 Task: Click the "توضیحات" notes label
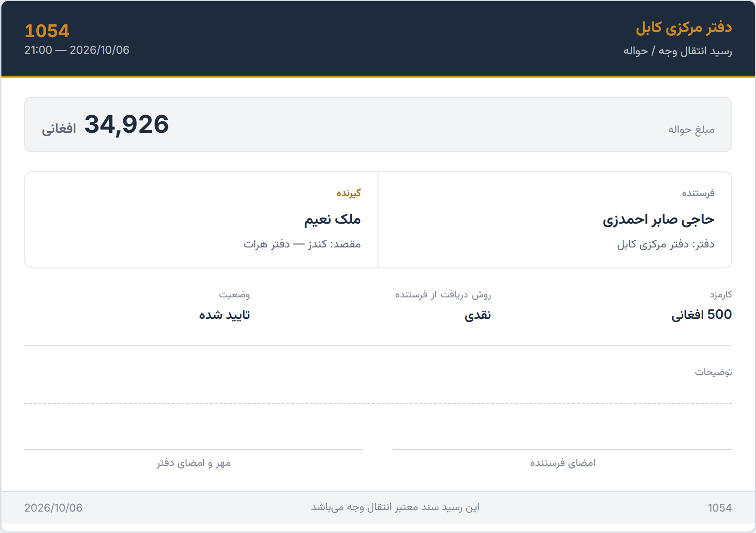pyautogui.click(x=713, y=372)
